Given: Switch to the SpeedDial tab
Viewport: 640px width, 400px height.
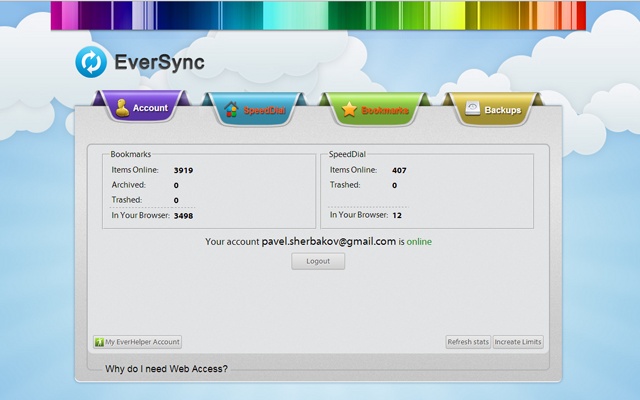Looking at the screenshot, I should [255, 109].
